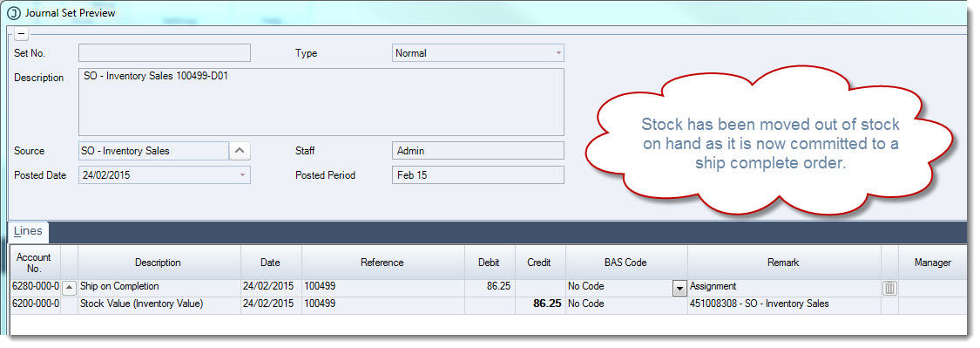Click the caret button next to Source
Screen dimensions: 980x348
coord(240,151)
